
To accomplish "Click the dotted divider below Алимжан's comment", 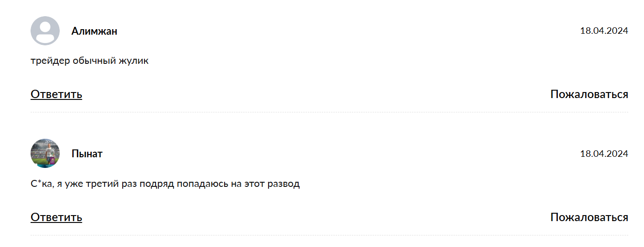I will coord(329,112).
